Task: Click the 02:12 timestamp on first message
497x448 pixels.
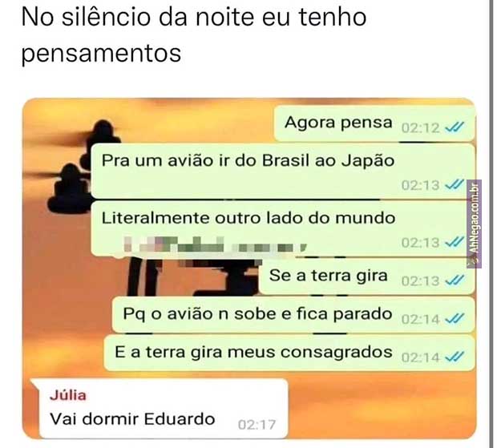Action: [x=420, y=128]
